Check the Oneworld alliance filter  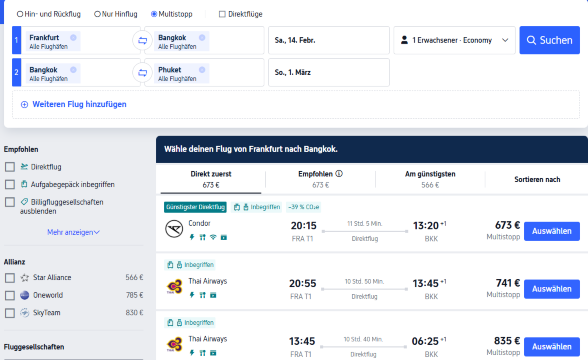10,295
